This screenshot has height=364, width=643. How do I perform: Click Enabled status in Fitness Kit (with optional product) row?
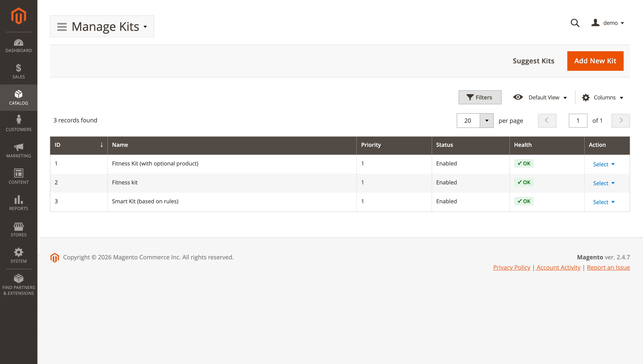click(446, 164)
